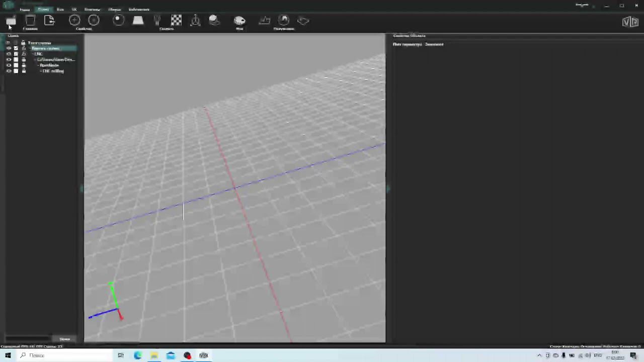Open the first menu left of Сцена
Image resolution: width=644 pixels, height=362 pixels.
(25, 10)
